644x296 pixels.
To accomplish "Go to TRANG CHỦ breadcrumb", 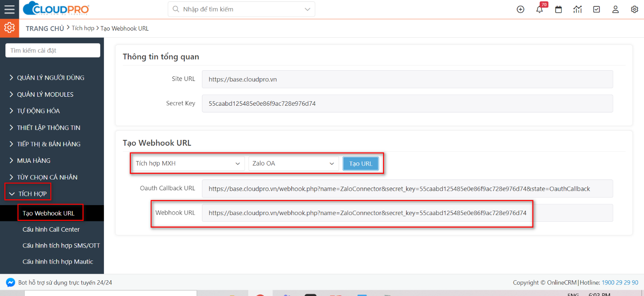I will pos(45,28).
